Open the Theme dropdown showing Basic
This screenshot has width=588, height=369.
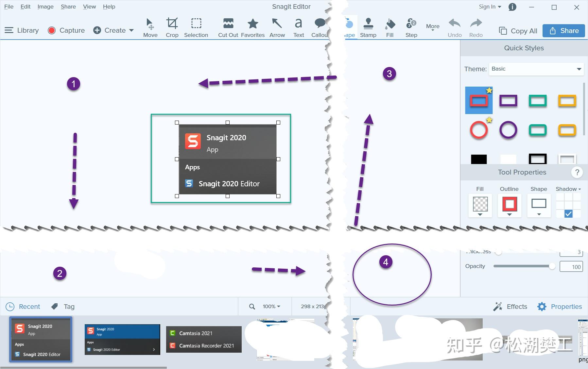pos(536,69)
